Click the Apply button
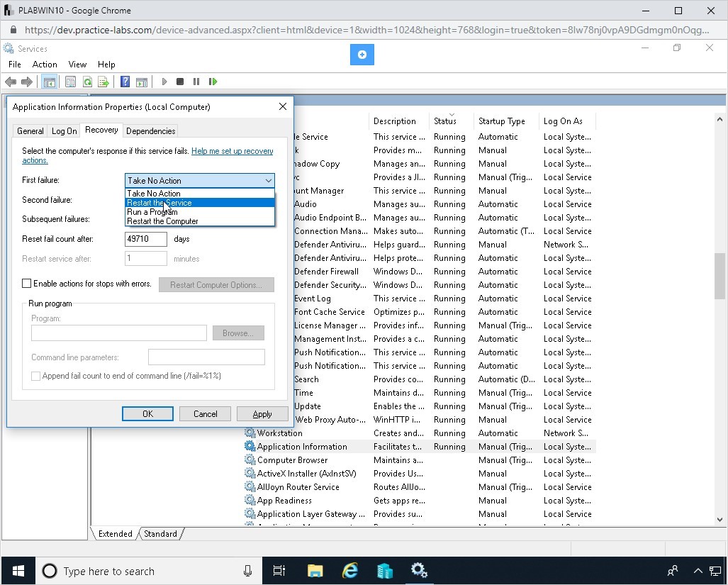Screen dimensions: 728x585 (262, 413)
